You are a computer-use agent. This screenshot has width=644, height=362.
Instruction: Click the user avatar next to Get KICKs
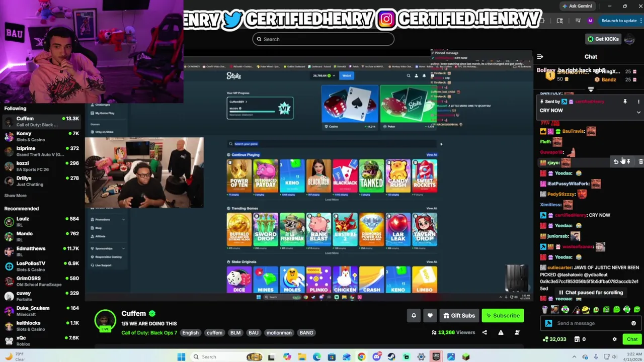pyautogui.click(x=629, y=39)
